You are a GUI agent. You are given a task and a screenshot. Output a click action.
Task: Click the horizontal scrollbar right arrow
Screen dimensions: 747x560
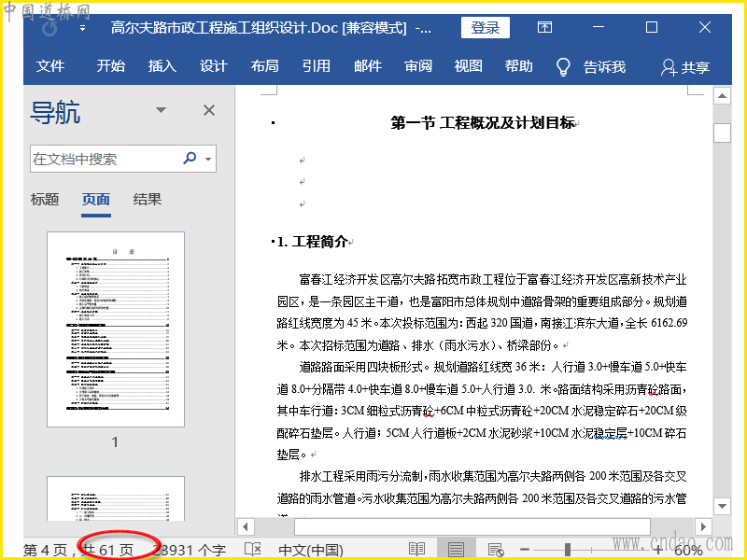(703, 526)
